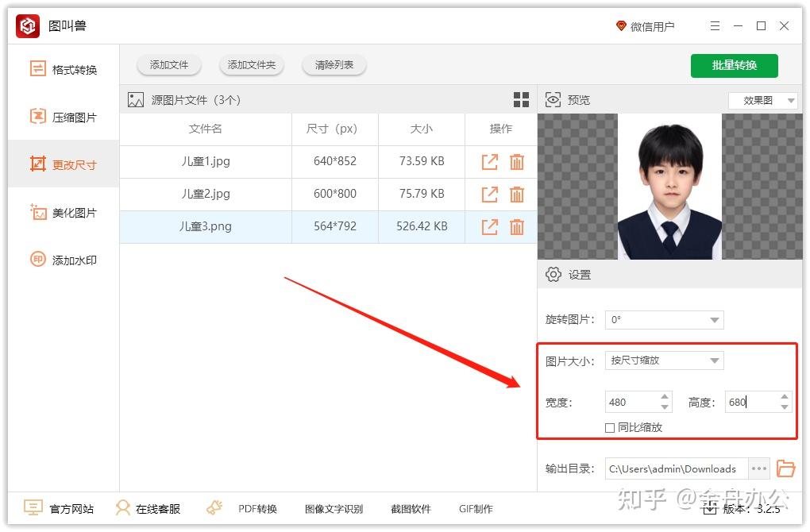Click 清除列表 to clear the list
The image size is (810, 532).
pos(334,65)
